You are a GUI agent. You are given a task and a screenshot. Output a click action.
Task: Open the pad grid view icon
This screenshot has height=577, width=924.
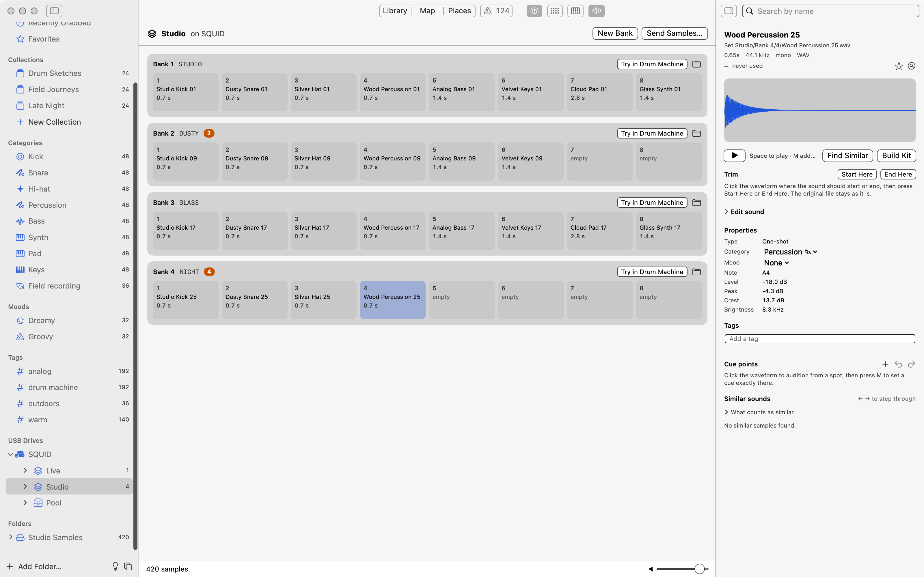[555, 11]
